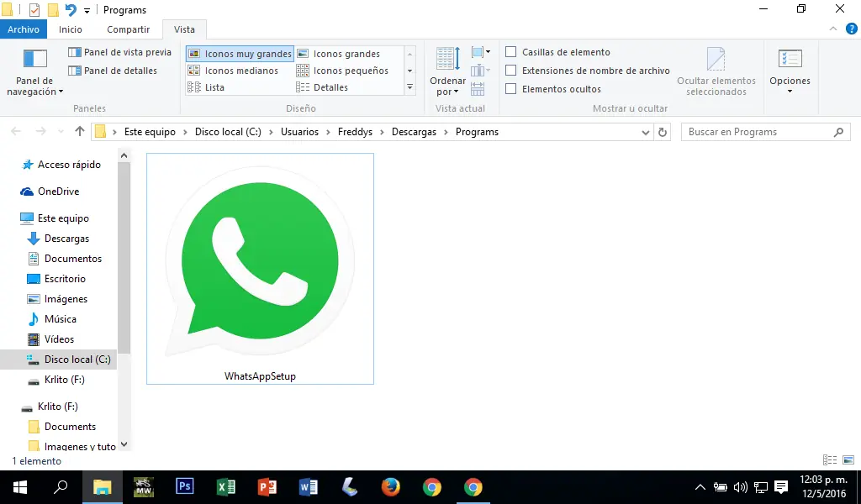The image size is (861, 504).
Task: Open Agrupar por dropdown icon
Action: point(480,52)
